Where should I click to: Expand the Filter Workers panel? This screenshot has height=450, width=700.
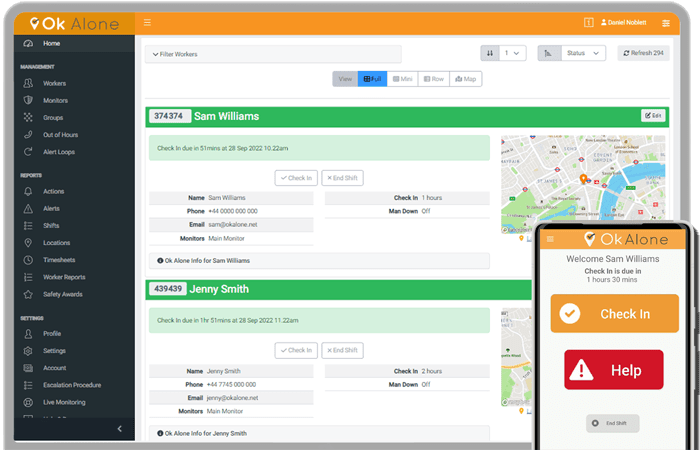[x=273, y=54]
